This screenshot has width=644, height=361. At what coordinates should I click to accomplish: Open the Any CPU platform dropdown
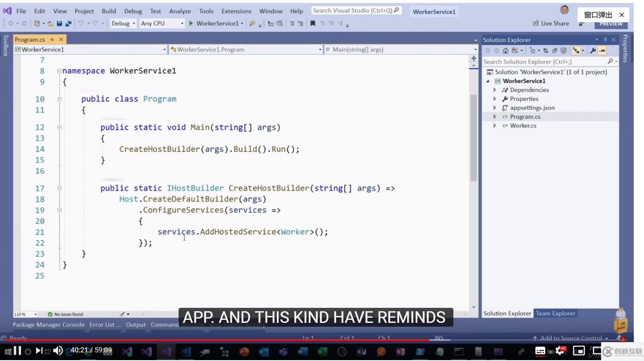[x=162, y=23]
